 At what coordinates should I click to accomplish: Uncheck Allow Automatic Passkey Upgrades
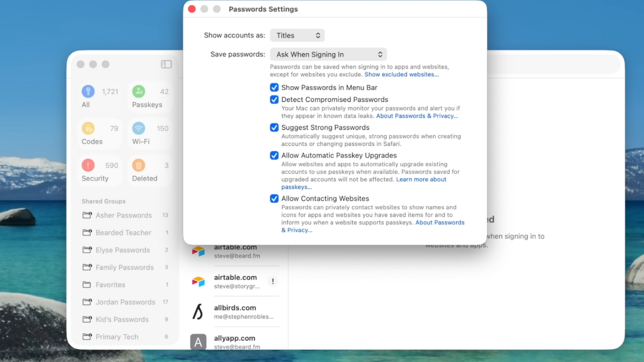274,156
